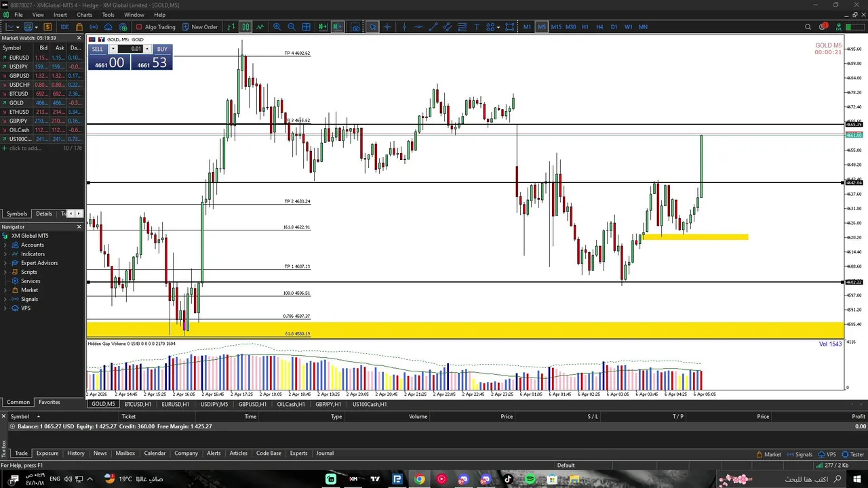
Task: Switch to H4 timeframe
Action: point(599,27)
